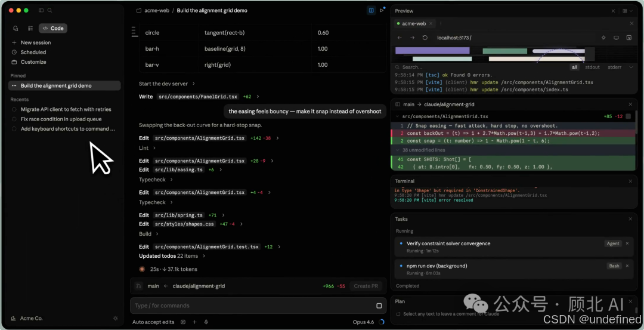Click the device viewport monitor icon
The height and width of the screenshot is (330, 644).
point(616,38)
